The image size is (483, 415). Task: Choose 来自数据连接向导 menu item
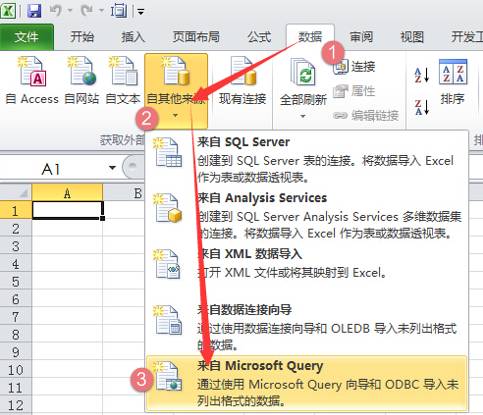307,327
